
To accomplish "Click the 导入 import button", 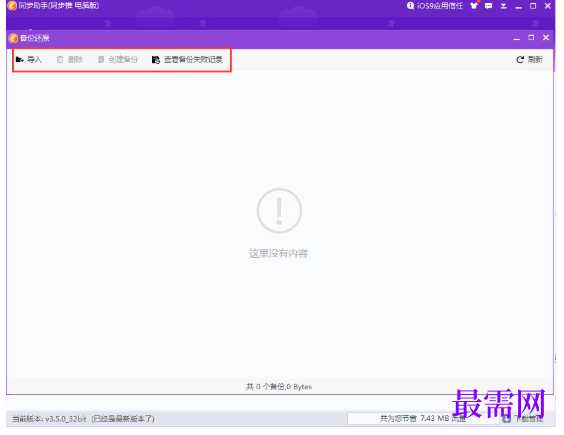I will [29, 59].
